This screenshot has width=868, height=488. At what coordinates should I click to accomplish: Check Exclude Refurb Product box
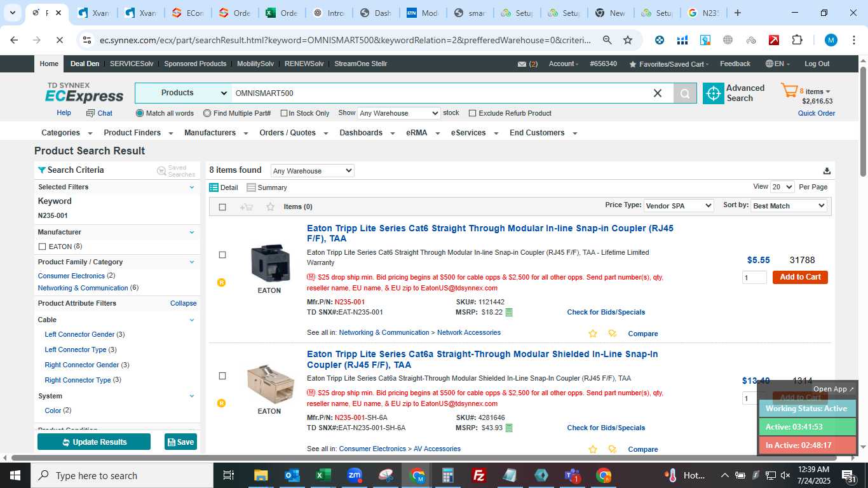coord(472,113)
